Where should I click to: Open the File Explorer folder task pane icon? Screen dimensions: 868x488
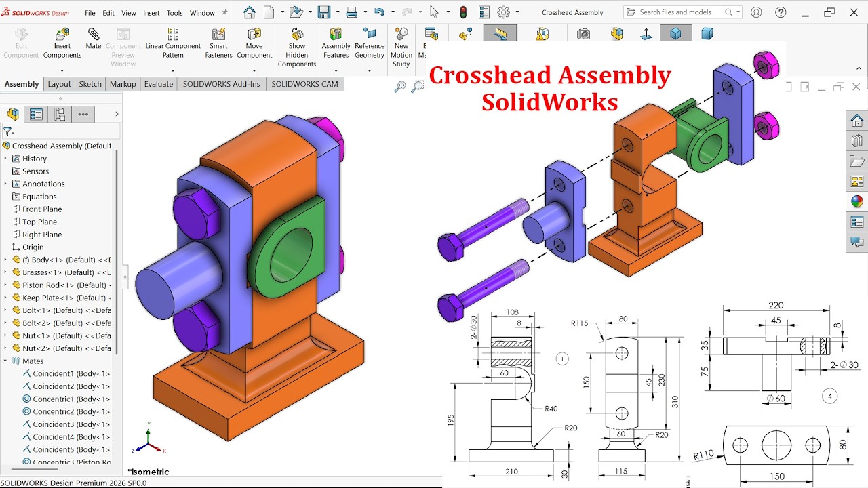pos(857,161)
